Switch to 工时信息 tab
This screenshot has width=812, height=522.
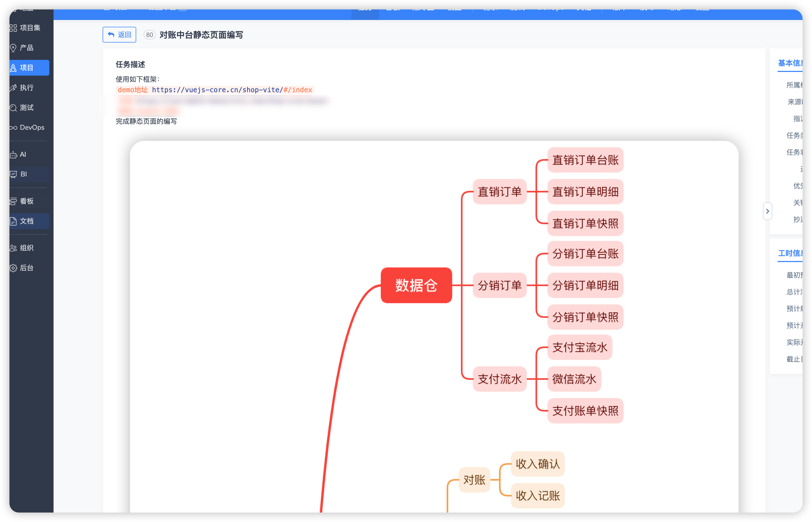tap(790, 253)
